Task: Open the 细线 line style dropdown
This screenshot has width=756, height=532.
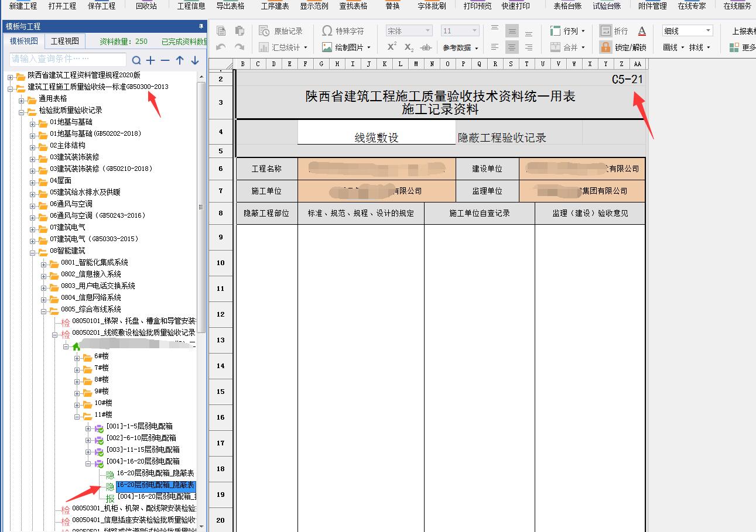Action: coord(687,31)
